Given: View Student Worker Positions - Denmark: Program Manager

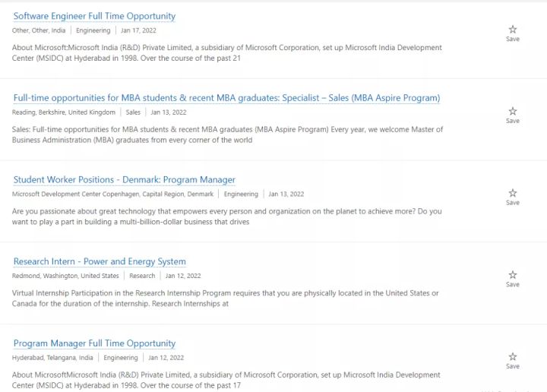Looking at the screenshot, I should (x=125, y=180).
